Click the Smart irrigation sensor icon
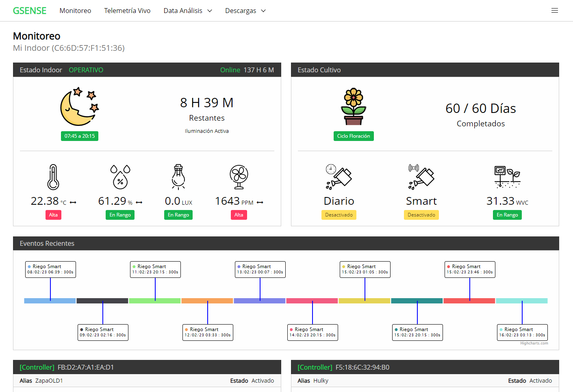Viewport: 573px width, 392px height. [x=421, y=177]
